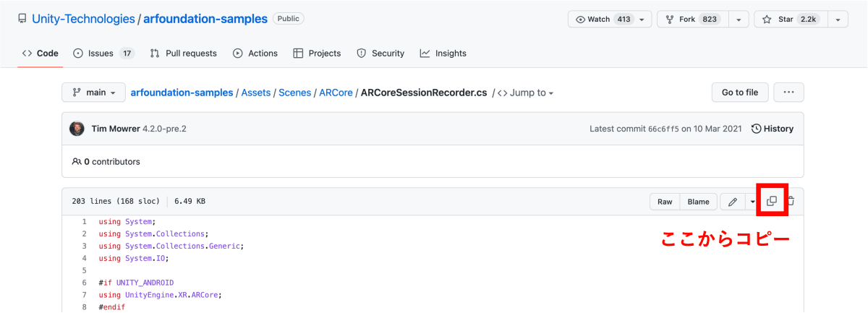Star the repository
The image size is (868, 313).
pos(790,20)
